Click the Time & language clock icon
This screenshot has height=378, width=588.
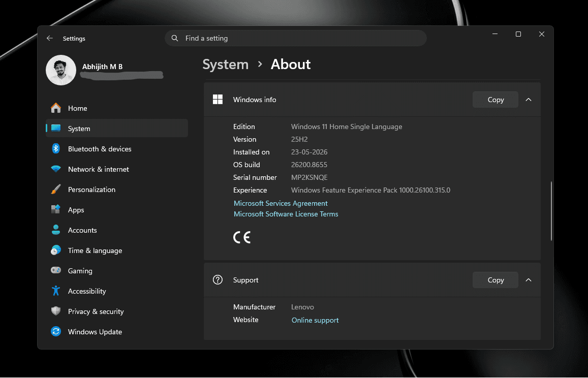click(x=56, y=250)
